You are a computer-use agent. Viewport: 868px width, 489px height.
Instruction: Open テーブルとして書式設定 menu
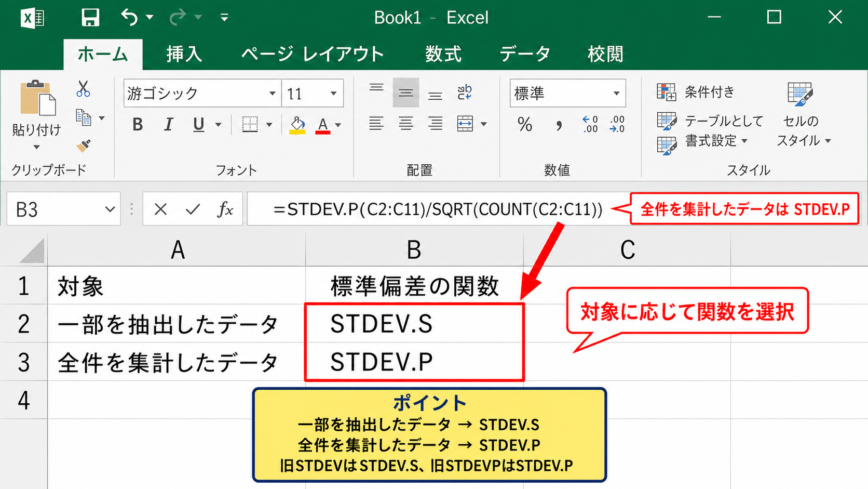(x=710, y=131)
